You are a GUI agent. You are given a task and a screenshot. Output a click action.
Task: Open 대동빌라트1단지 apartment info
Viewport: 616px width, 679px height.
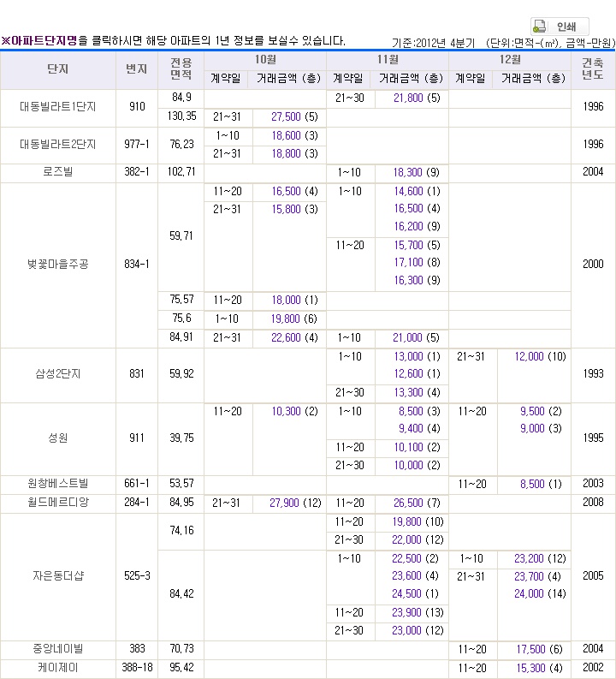click(58, 106)
